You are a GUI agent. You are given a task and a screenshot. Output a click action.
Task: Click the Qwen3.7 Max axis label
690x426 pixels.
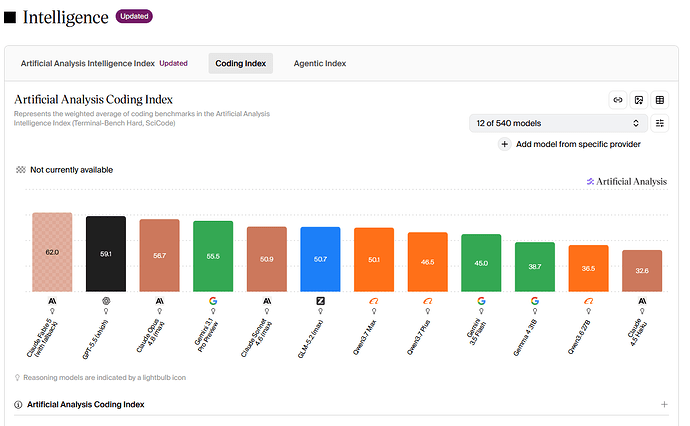coord(365,338)
